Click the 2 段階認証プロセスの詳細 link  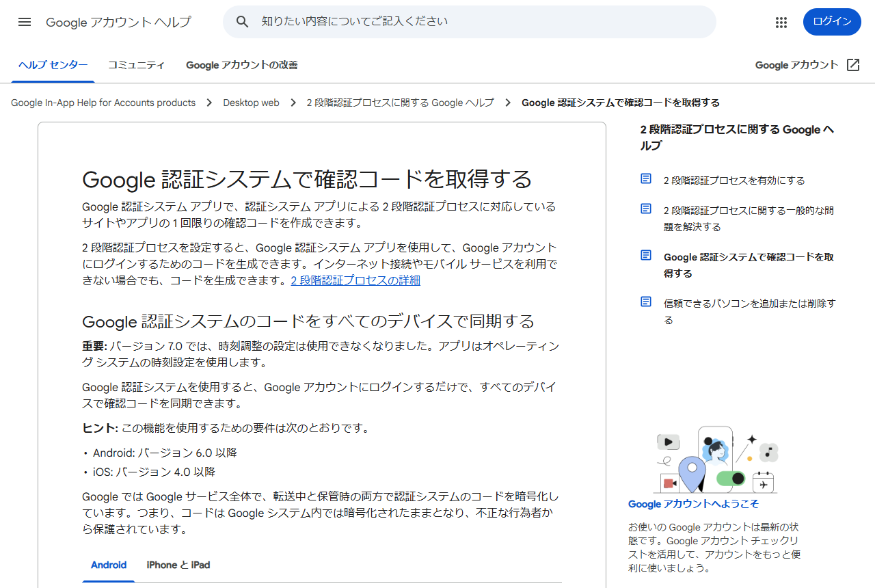pyautogui.click(x=355, y=280)
